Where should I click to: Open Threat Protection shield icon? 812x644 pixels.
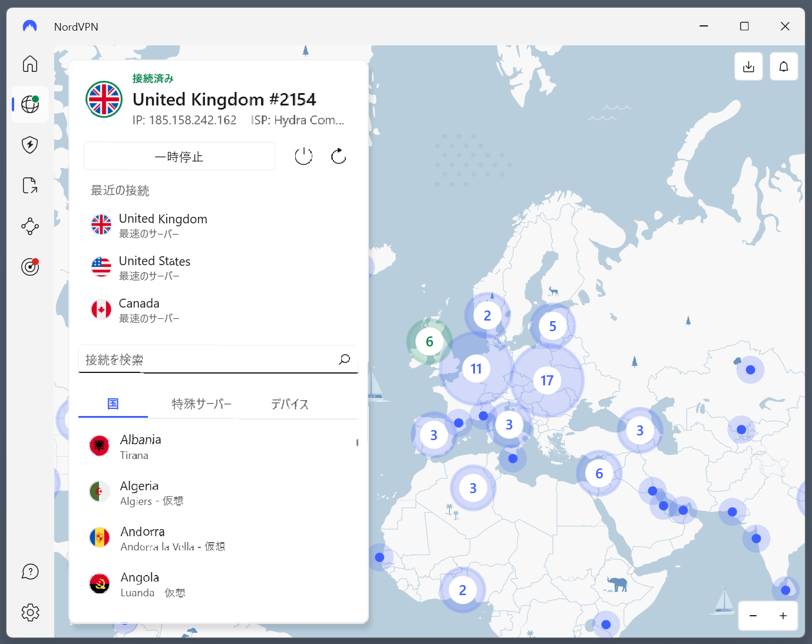coord(30,145)
